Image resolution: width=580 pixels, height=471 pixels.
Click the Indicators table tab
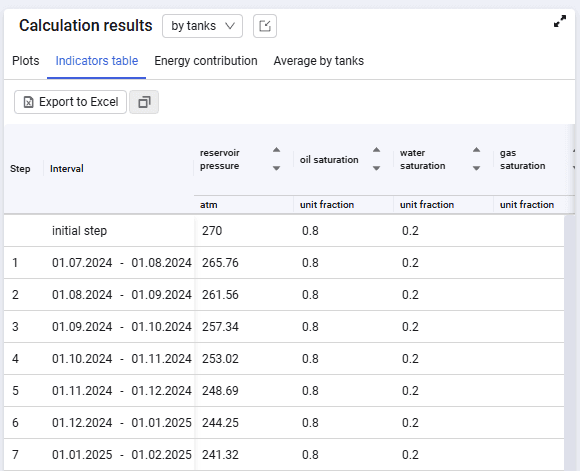(97, 61)
